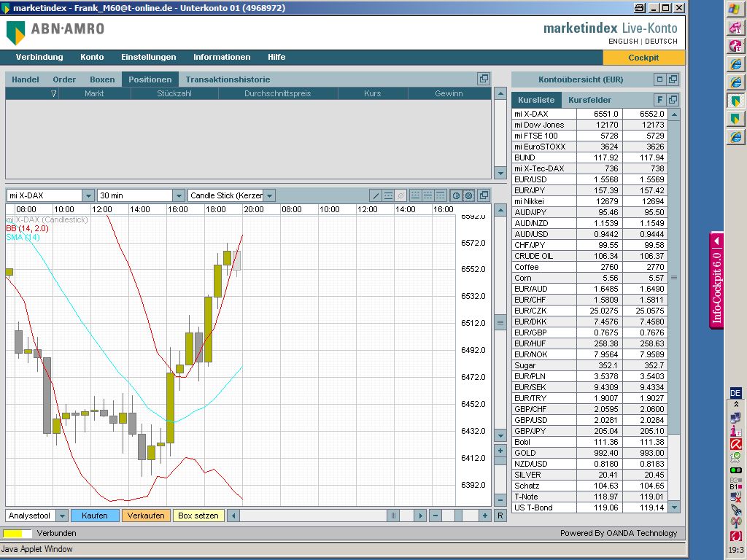
Task: Expand the 30 min timeframe dropdown
Action: [179, 195]
